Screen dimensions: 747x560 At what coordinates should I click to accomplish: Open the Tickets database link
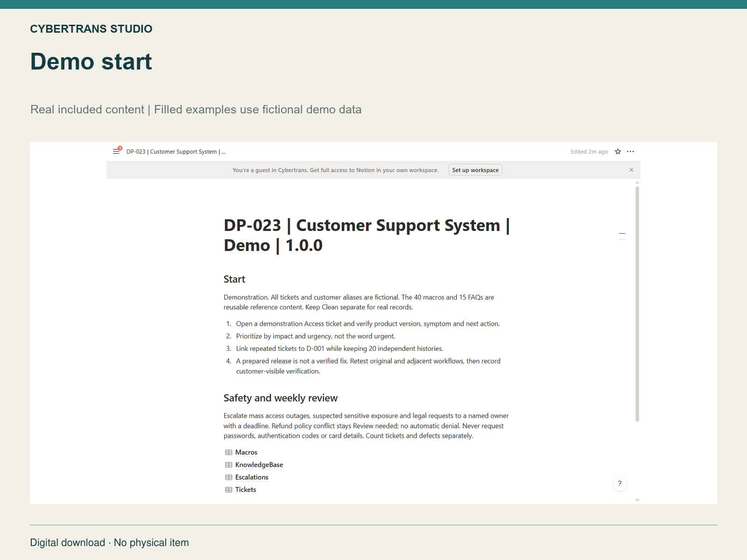246,490
